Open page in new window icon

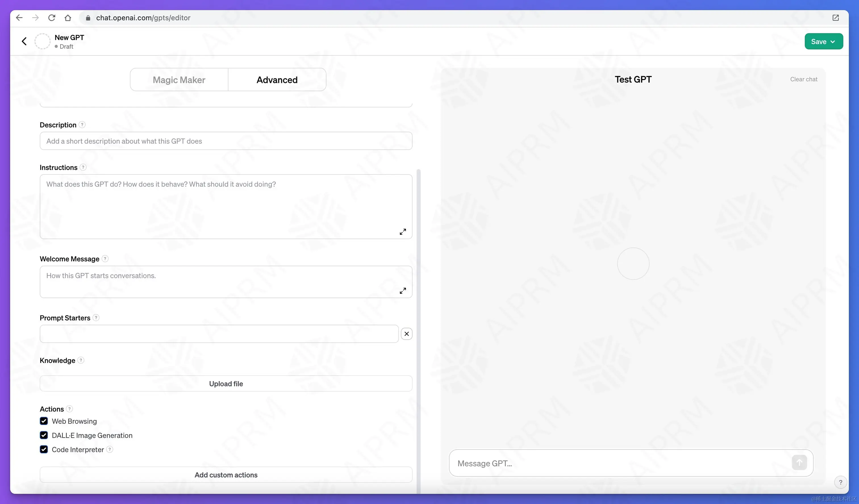[835, 18]
